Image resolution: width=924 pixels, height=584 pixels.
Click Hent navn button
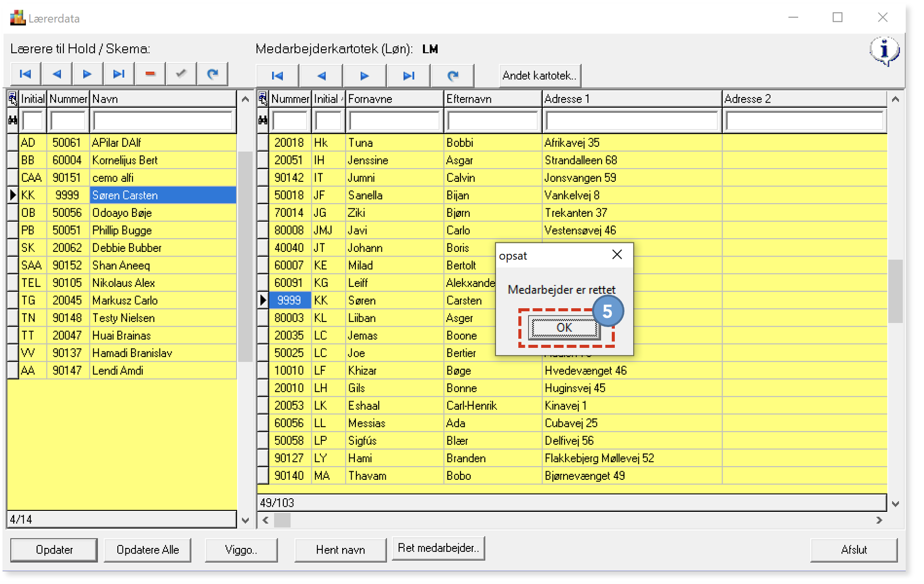(340, 549)
